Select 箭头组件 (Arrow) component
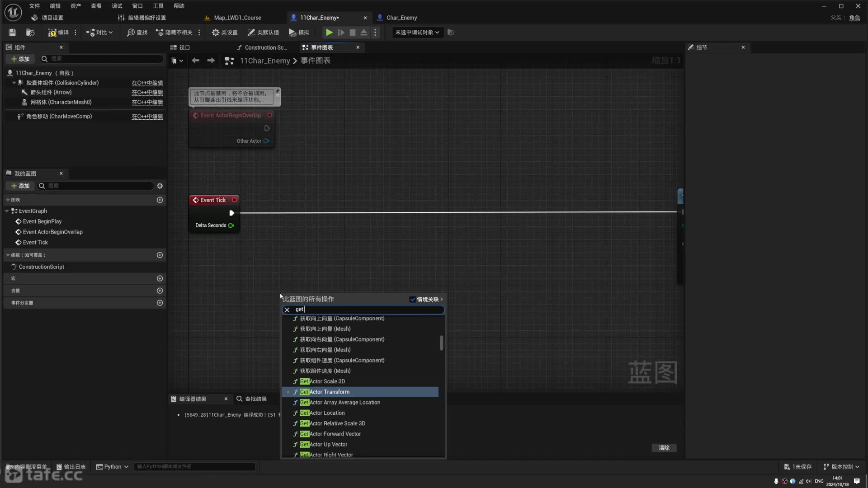This screenshot has width=868, height=488. 51,92
